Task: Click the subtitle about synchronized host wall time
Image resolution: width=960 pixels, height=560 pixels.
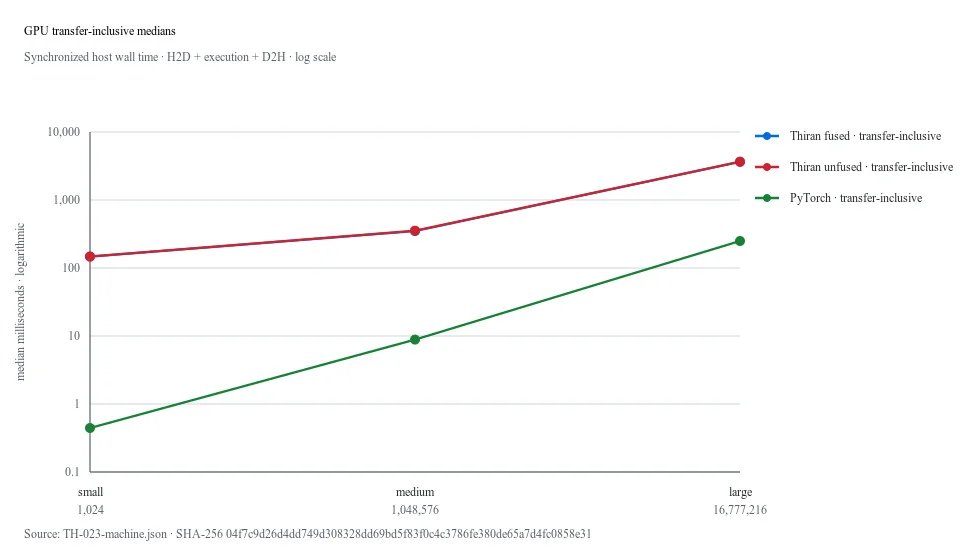Action: tap(180, 57)
